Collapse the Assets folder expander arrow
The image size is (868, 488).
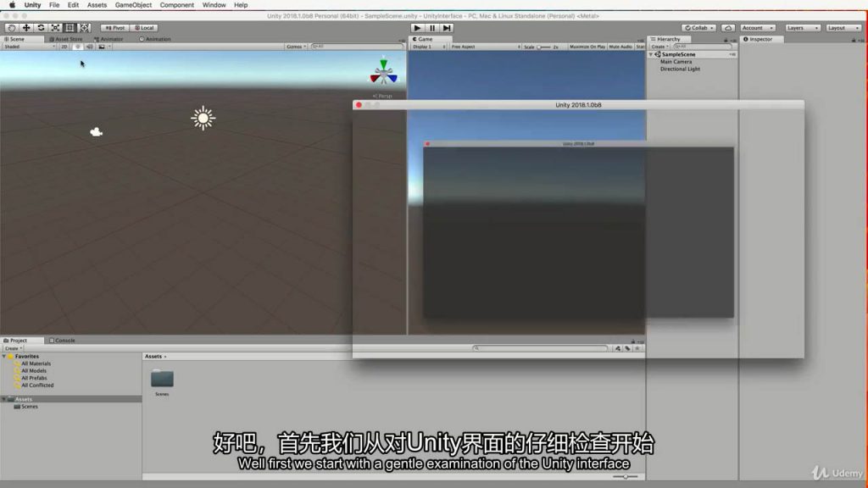tap(4, 400)
